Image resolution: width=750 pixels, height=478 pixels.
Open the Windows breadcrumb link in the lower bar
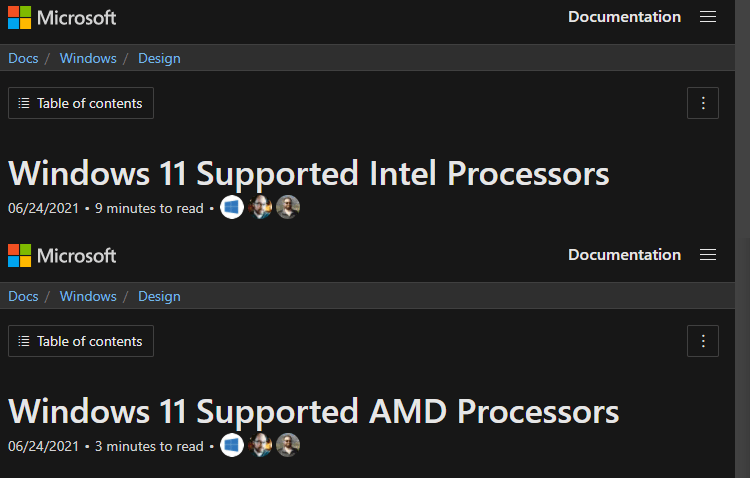point(88,296)
